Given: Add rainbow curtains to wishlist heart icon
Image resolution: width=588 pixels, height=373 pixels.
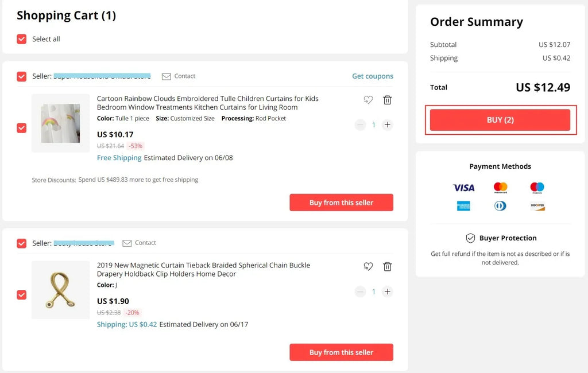Looking at the screenshot, I should pos(369,100).
